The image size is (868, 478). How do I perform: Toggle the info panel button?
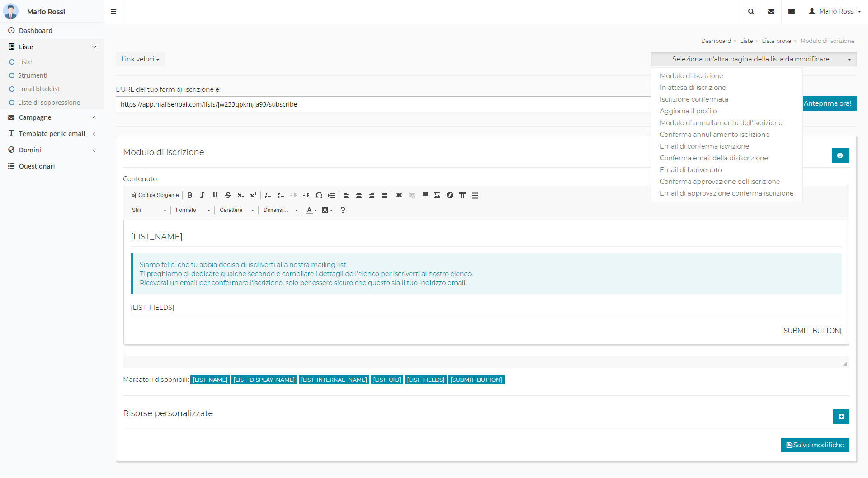[x=840, y=155]
